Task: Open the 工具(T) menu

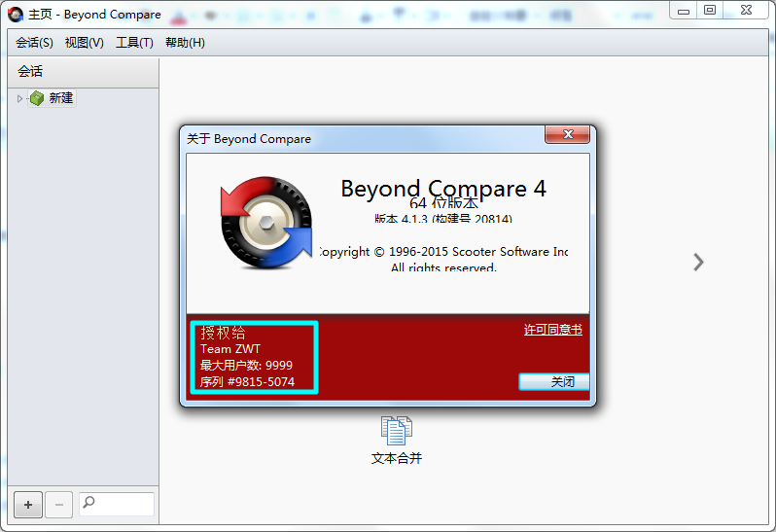Action: point(134,43)
